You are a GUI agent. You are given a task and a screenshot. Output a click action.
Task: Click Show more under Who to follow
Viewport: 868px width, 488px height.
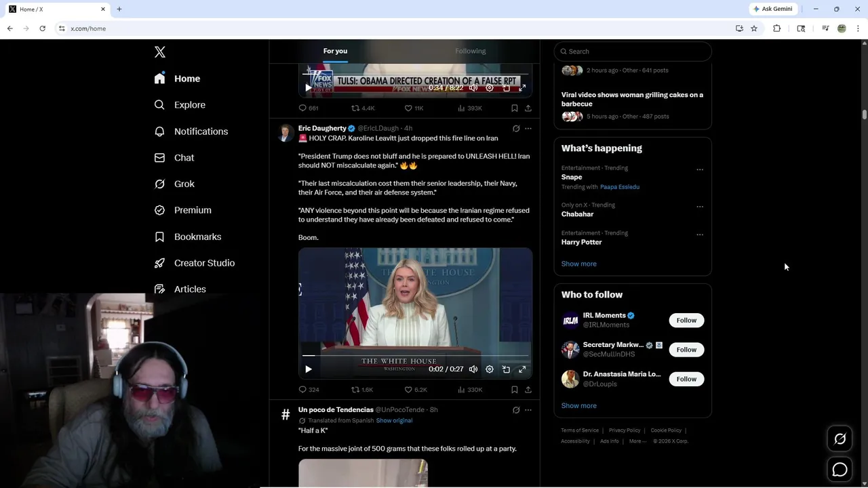(x=579, y=405)
